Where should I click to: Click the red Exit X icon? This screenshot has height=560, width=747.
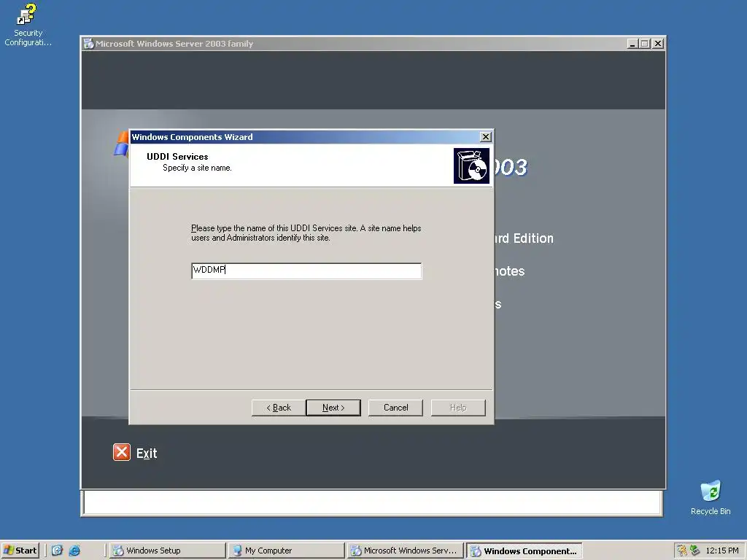tap(122, 452)
